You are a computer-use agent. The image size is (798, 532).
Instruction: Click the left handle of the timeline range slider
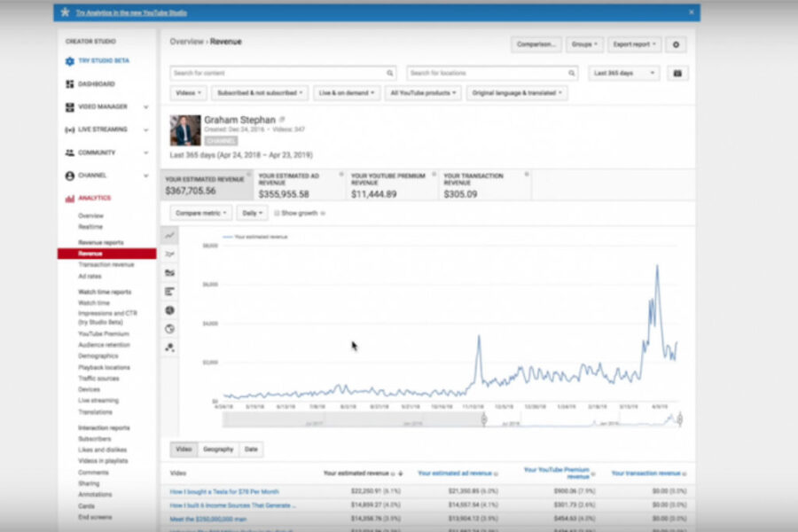pos(484,419)
